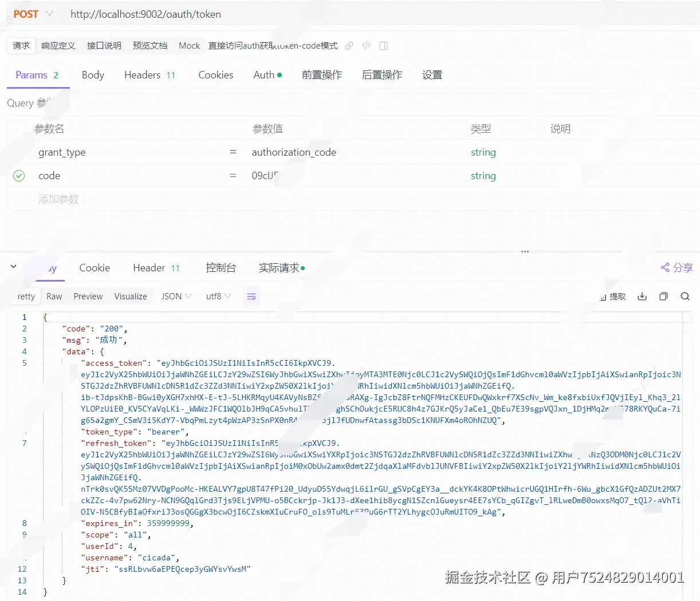700x601 pixels.
Task: Switch to Visualize response view
Action: [131, 296]
